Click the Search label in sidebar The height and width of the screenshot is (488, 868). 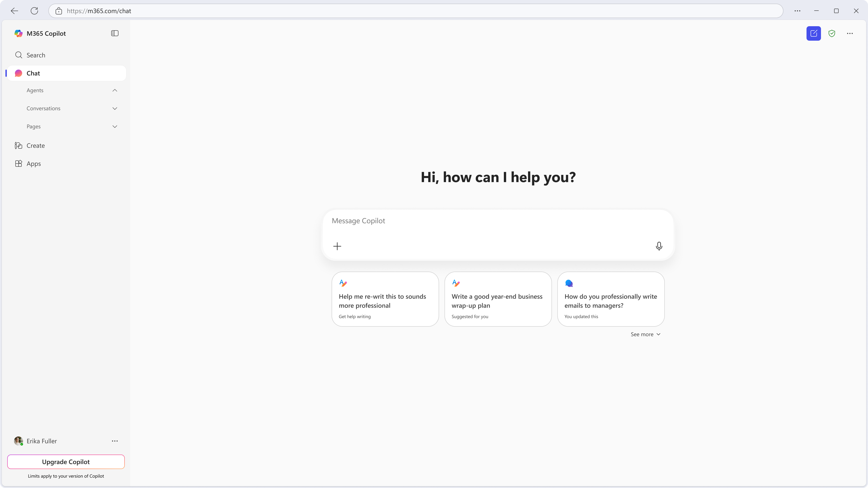point(36,55)
